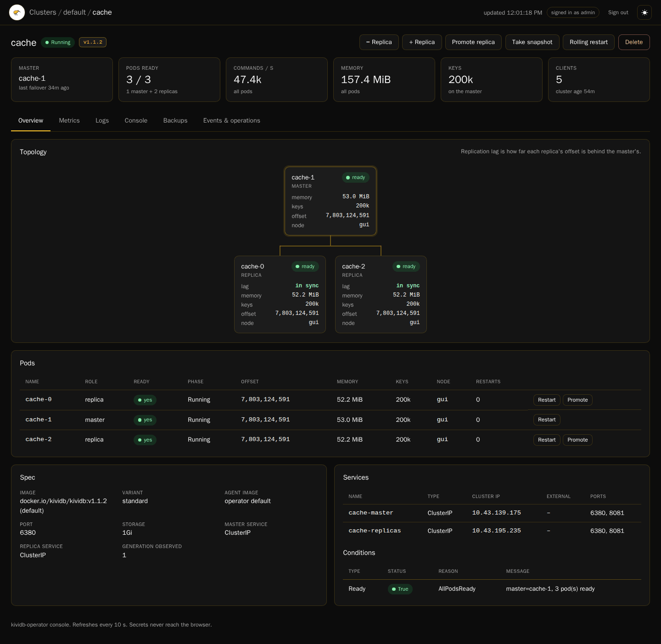
Task: Start a Rolling restart
Action: click(588, 42)
